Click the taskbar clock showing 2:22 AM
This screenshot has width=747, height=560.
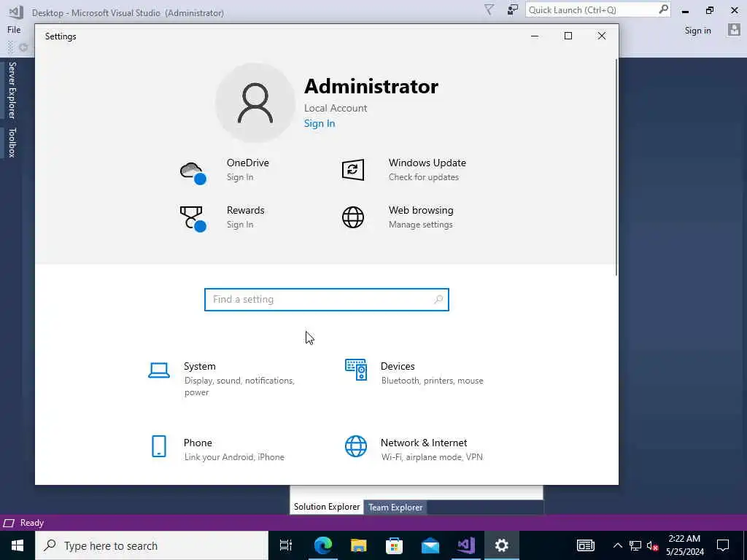coord(684,545)
